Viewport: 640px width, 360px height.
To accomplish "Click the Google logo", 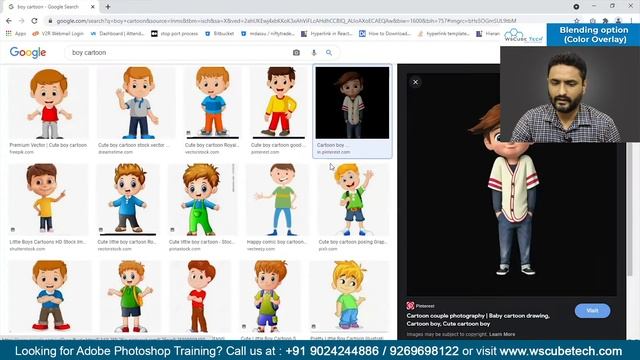I will tap(28, 53).
